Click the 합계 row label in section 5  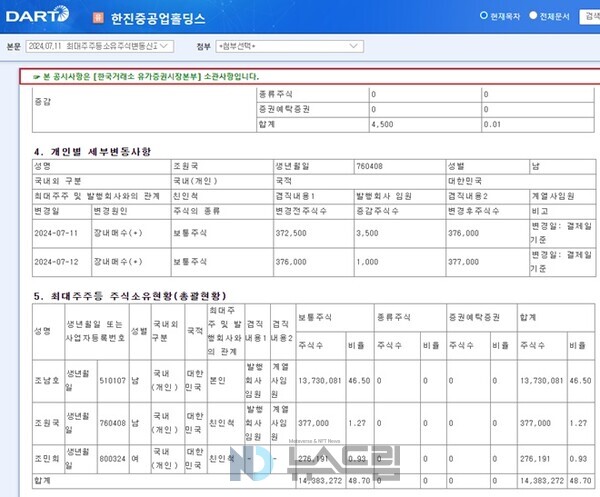(42, 481)
